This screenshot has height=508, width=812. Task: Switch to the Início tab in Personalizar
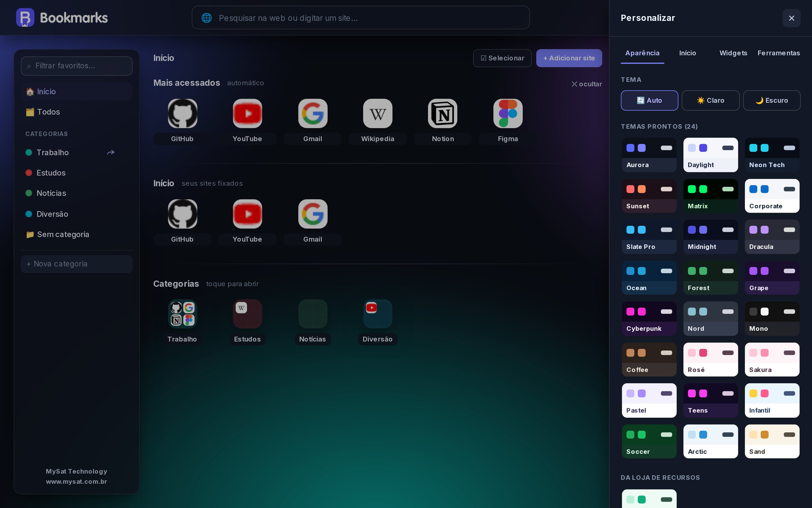point(687,53)
